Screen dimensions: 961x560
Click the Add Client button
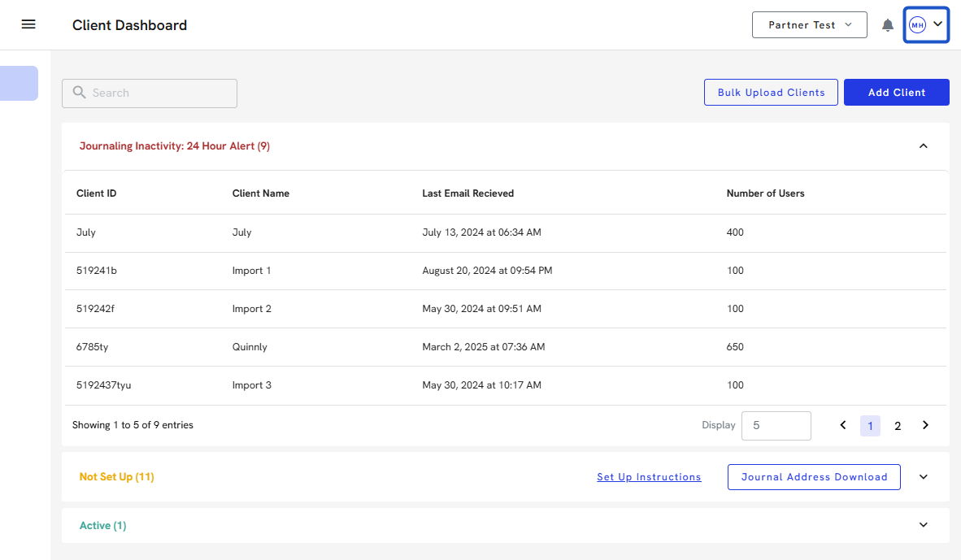[896, 93]
